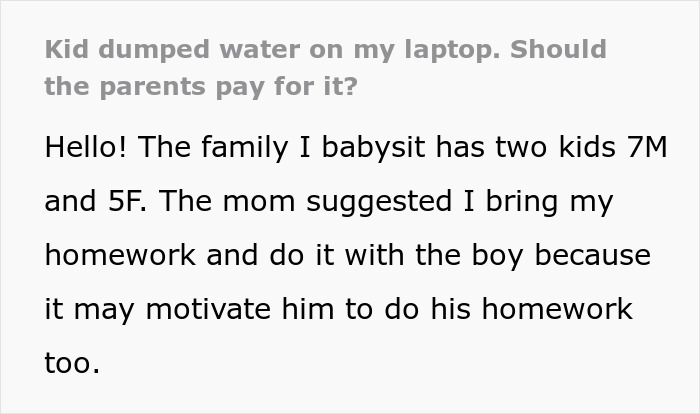
Task: Click the word "Hello!" in the post
Action: (x=86, y=147)
